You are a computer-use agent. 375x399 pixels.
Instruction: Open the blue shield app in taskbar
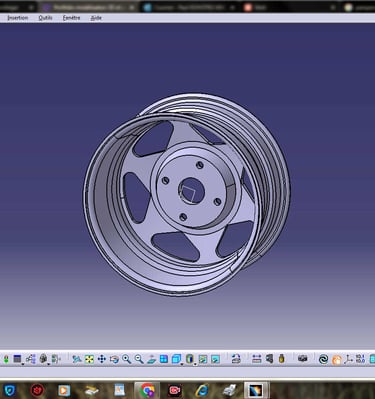(10, 390)
